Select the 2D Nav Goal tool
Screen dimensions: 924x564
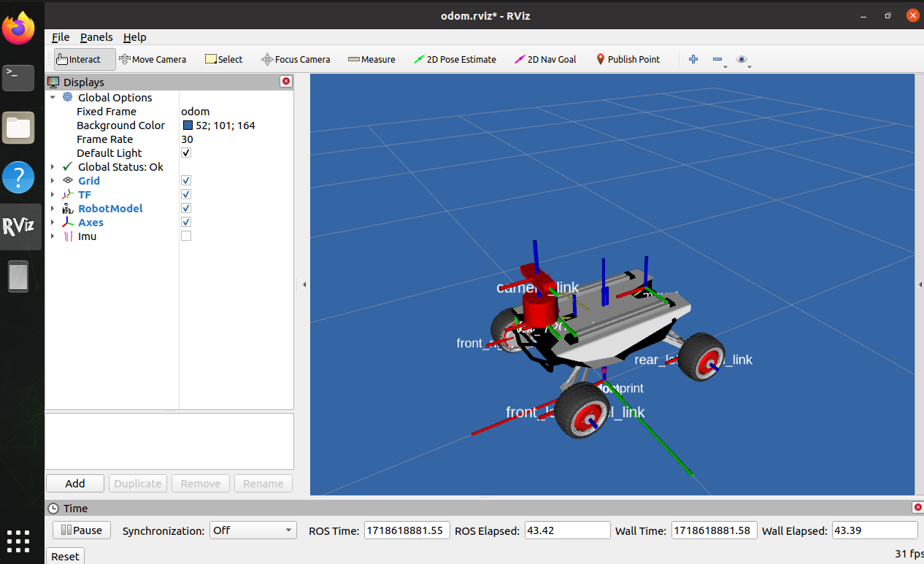545,59
